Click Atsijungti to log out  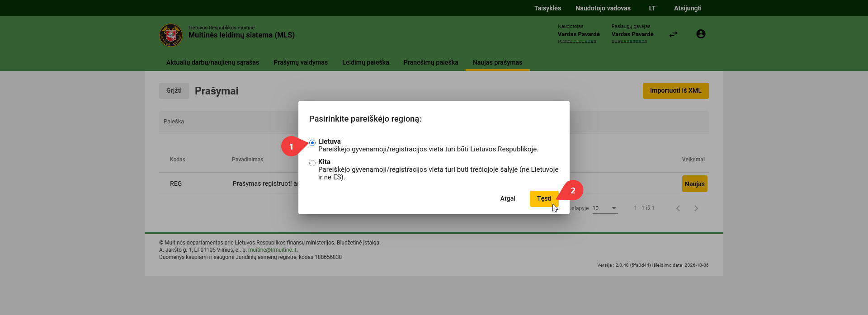pos(688,8)
